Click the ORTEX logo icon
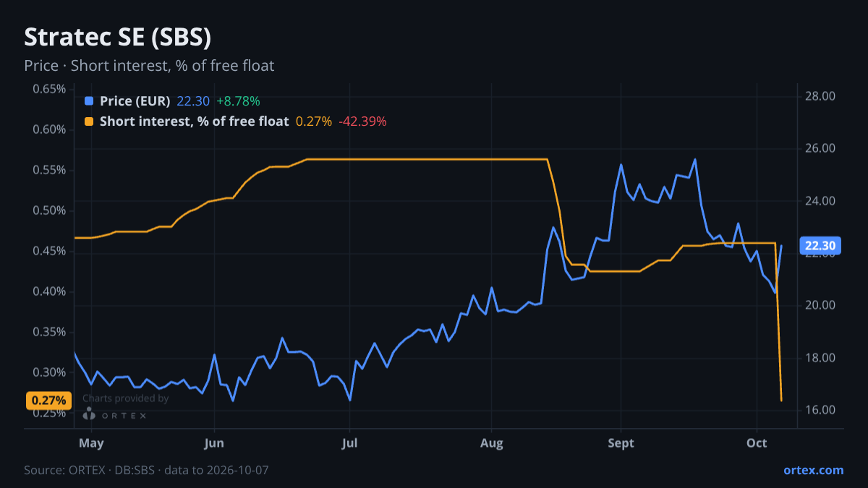The height and width of the screenshot is (488, 868). click(x=89, y=414)
